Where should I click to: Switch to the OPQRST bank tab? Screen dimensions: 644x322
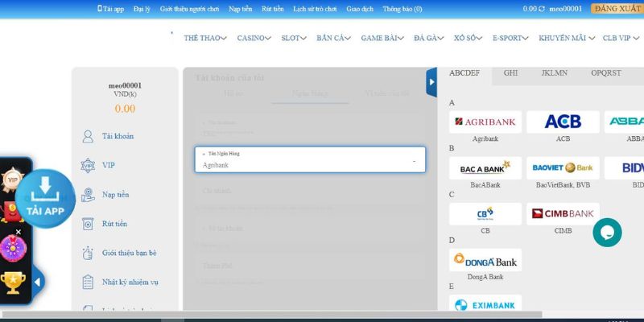click(606, 73)
